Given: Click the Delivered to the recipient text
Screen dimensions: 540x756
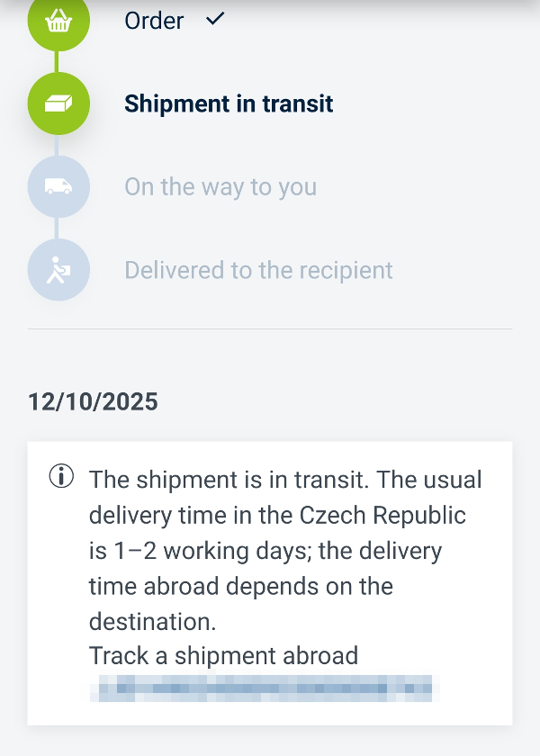Looking at the screenshot, I should (x=258, y=270).
